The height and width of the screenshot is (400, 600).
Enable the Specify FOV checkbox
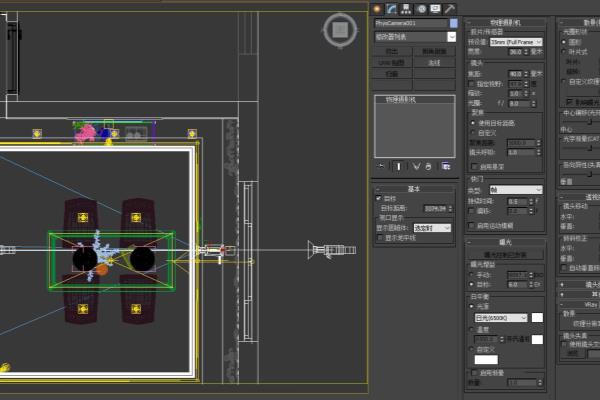pos(471,83)
